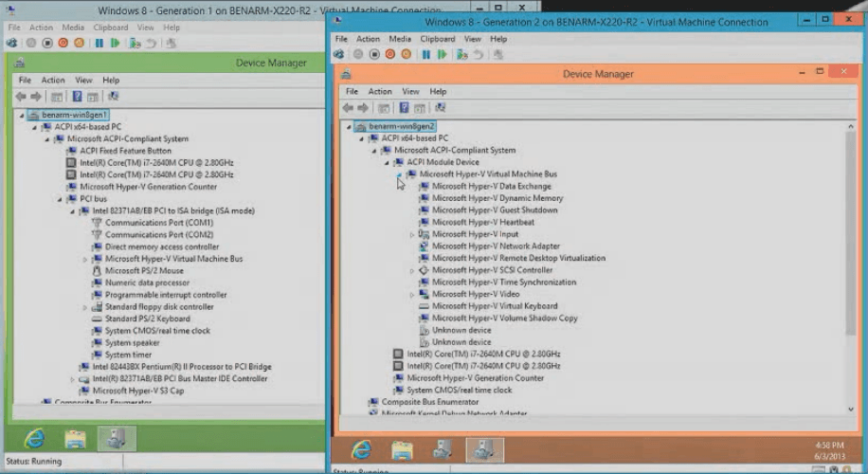Click Shut Down icon in Generation 2 VM toolbar

pyautogui.click(x=390, y=54)
